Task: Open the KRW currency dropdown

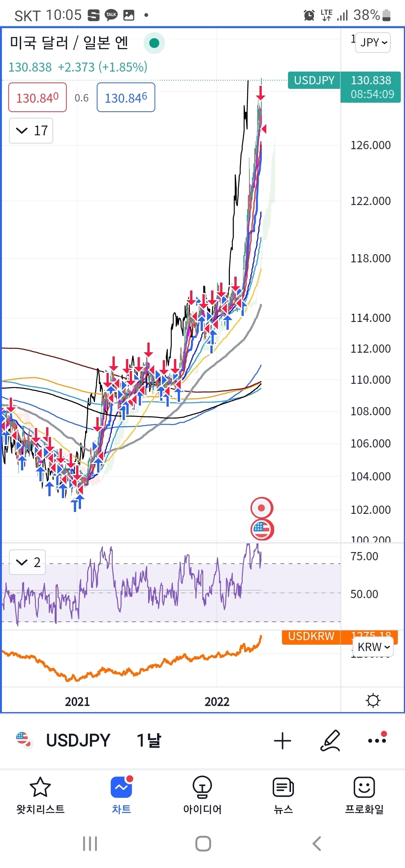Action: (x=373, y=647)
